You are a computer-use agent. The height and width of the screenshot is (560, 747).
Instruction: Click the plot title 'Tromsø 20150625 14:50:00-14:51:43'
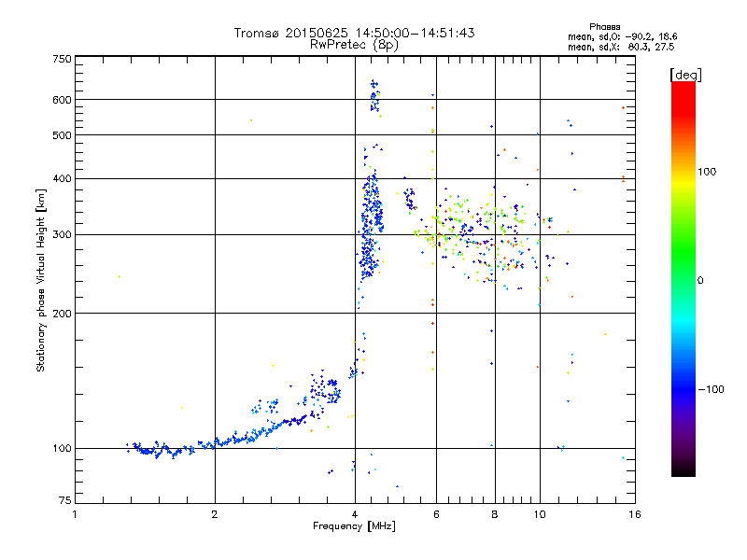point(354,33)
